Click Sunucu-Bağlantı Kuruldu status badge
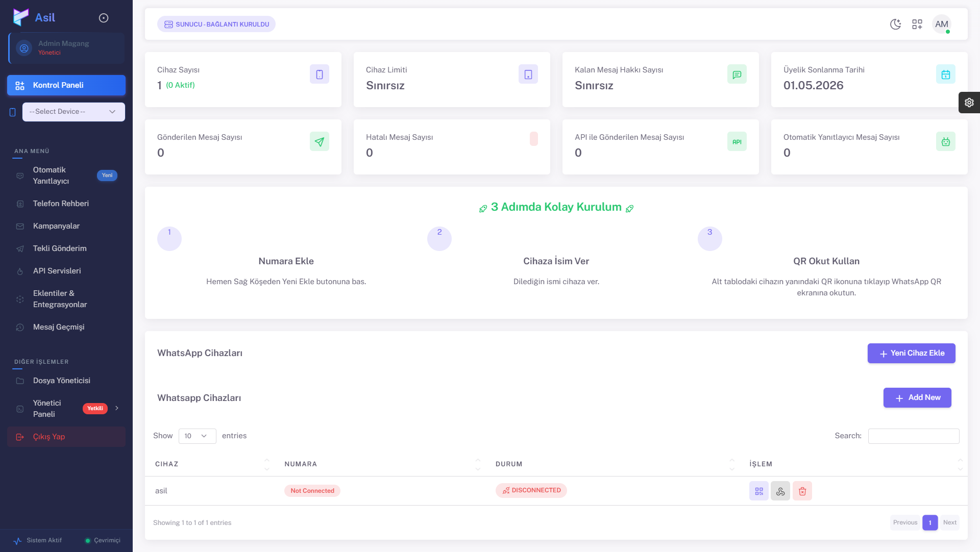This screenshot has width=980, height=552. click(x=216, y=24)
